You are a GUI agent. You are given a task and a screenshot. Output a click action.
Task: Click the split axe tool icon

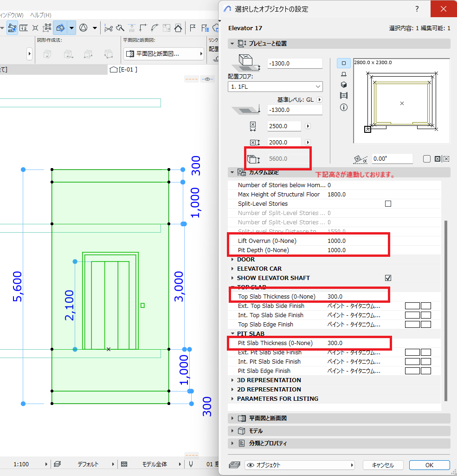click(120, 28)
